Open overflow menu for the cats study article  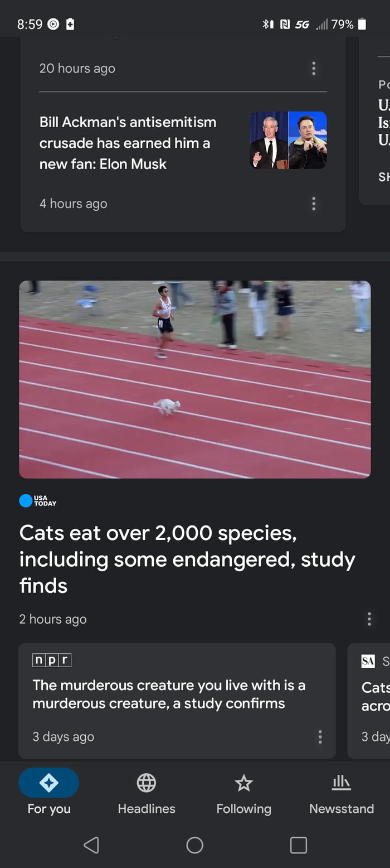click(369, 619)
